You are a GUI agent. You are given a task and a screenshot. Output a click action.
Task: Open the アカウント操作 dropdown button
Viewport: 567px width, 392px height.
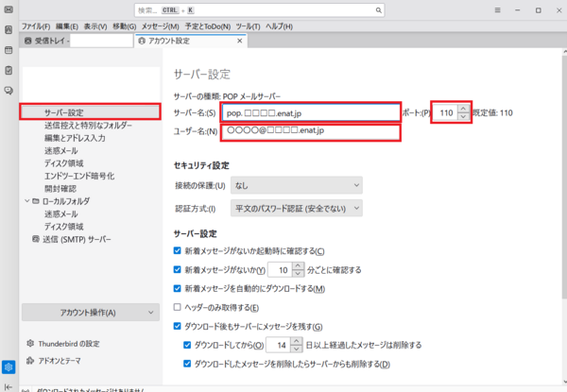click(88, 313)
